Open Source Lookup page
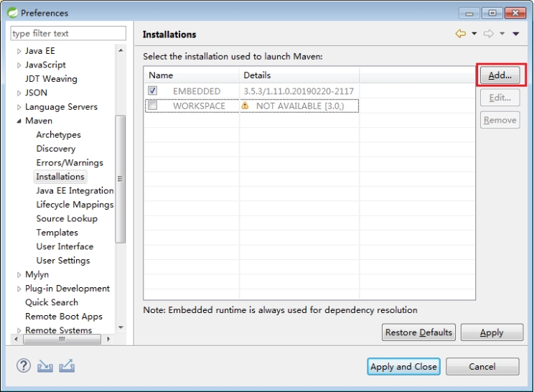The height and width of the screenshot is (392, 534). [67, 218]
